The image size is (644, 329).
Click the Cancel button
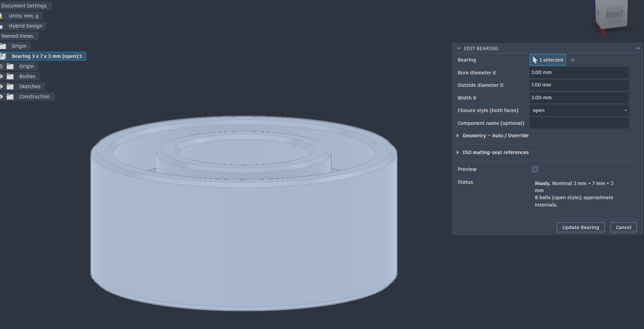(x=624, y=227)
